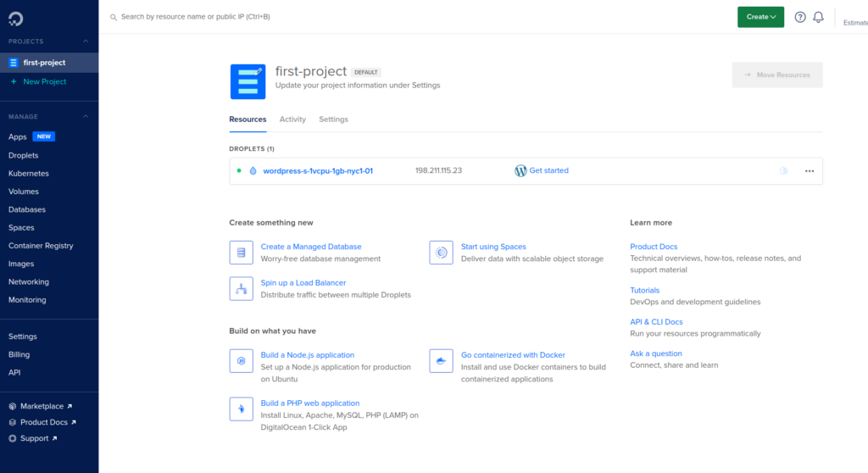The height and width of the screenshot is (473, 868).
Task: Click the IP address 198.211.115.23
Action: coord(438,170)
